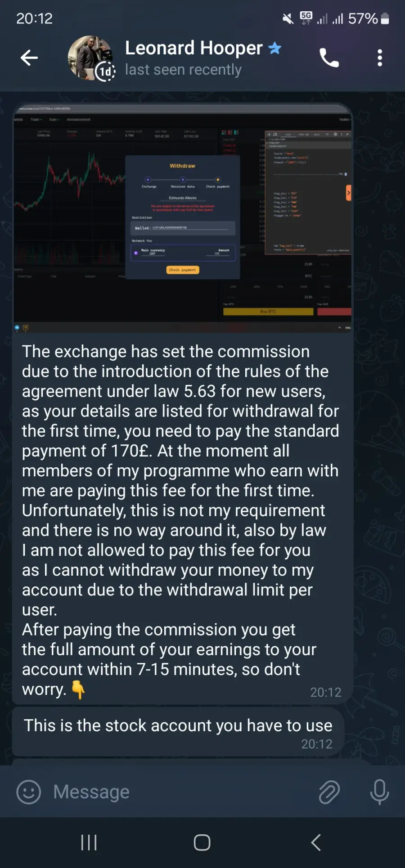The image size is (405, 868).
Task: Tap Android home navigation button
Action: 202,842
